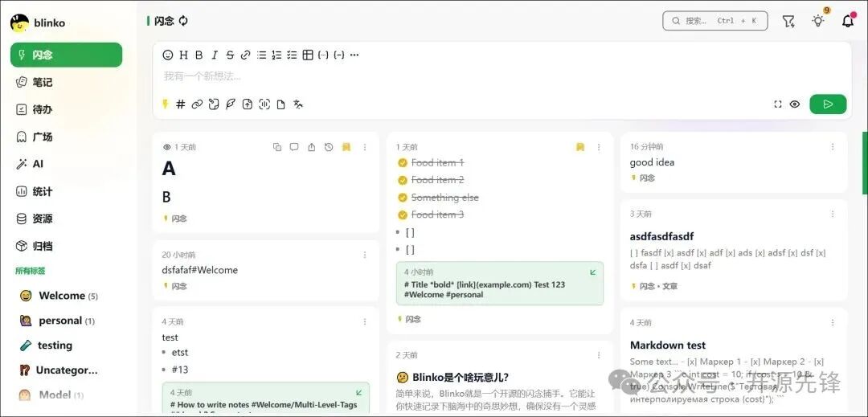Insert a table in the editor
Viewport: 868px width, 417px height.
[x=308, y=55]
